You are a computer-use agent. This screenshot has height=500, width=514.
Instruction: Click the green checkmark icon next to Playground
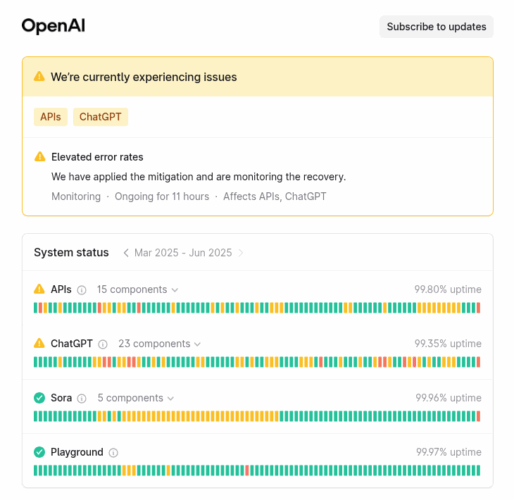pyautogui.click(x=39, y=452)
